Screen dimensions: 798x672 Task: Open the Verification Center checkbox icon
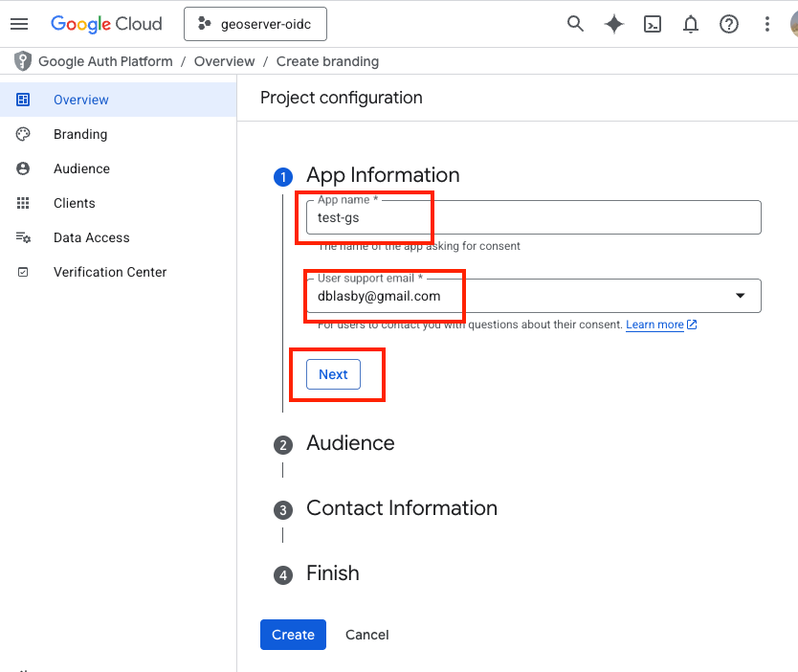click(23, 272)
